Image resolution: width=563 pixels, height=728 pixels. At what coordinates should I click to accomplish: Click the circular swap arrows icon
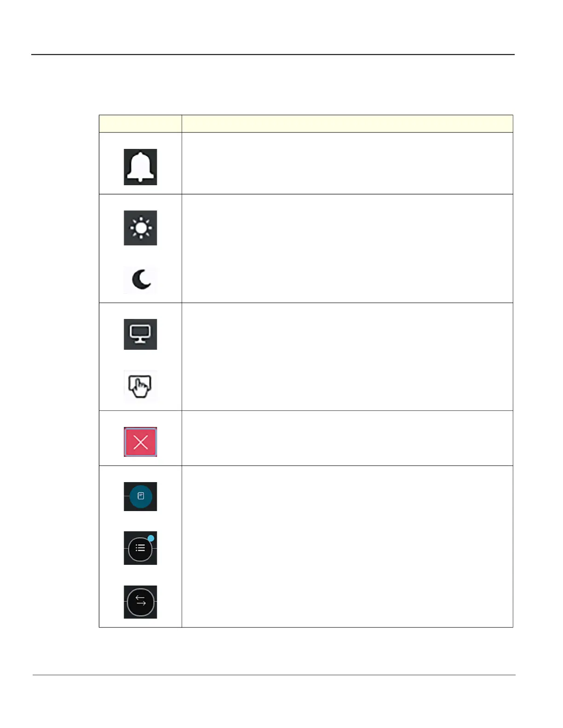[x=140, y=602]
